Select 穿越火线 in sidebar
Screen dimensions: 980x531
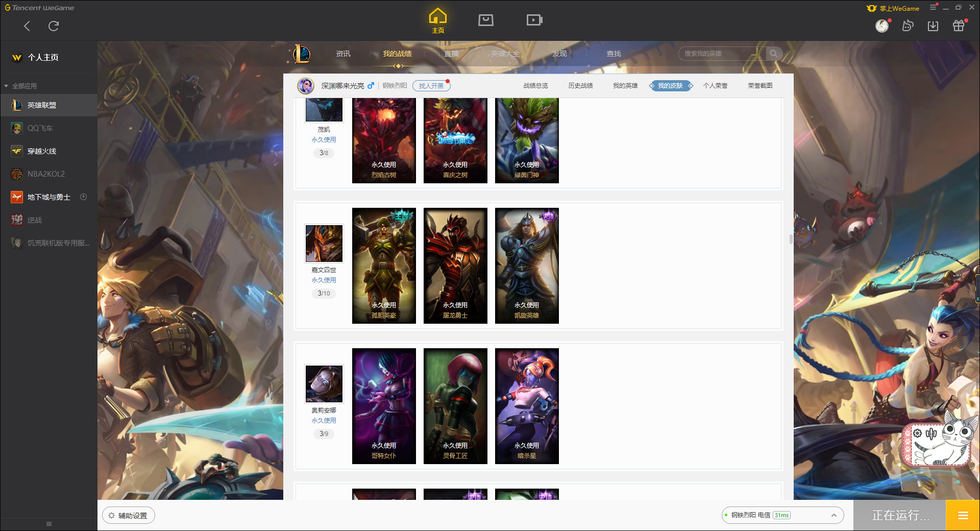[48, 151]
